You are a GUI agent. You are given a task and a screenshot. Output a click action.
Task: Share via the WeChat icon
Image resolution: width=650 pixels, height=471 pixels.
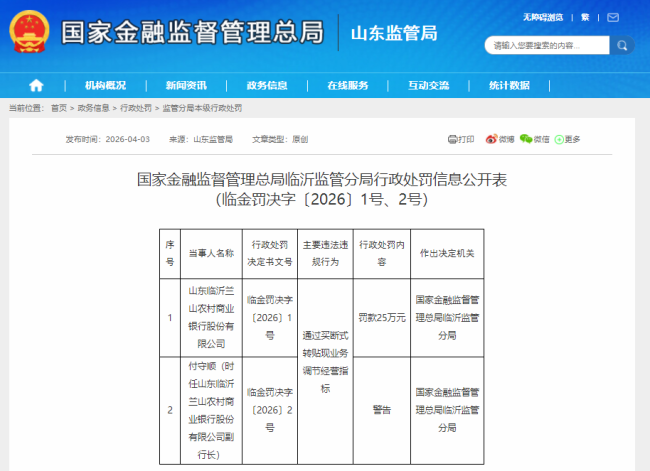coord(526,139)
